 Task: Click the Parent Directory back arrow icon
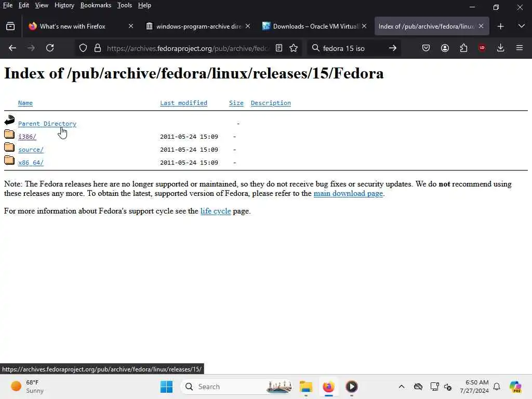coord(9,120)
